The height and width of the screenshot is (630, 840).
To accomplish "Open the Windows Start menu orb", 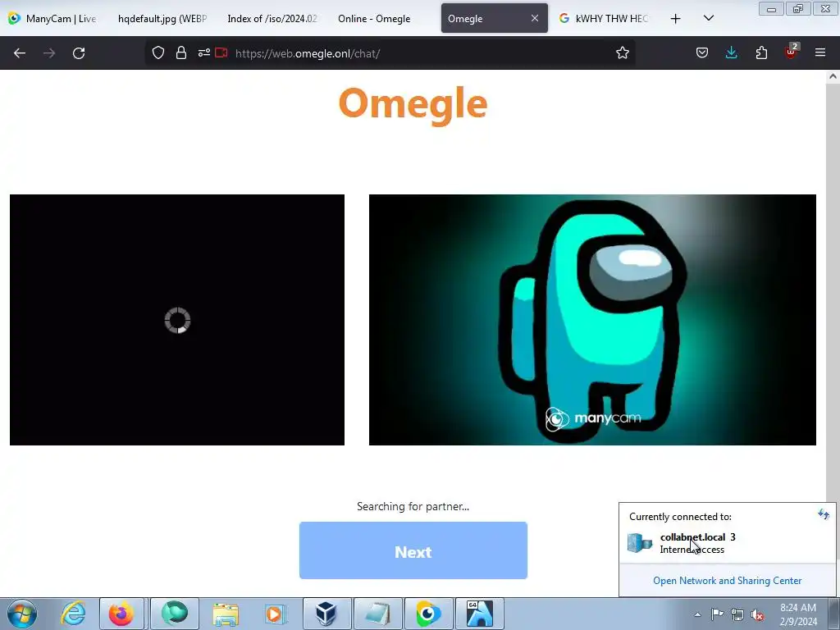I will tap(22, 614).
